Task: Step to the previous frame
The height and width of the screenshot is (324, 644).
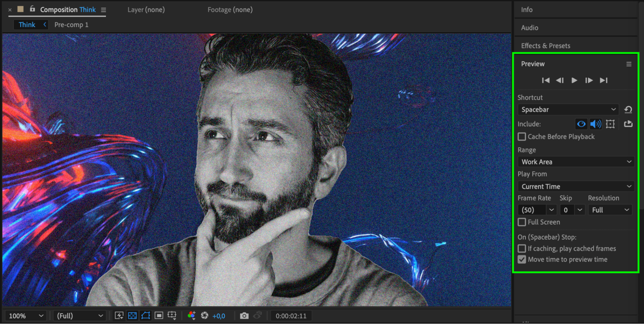Action: pyautogui.click(x=560, y=80)
